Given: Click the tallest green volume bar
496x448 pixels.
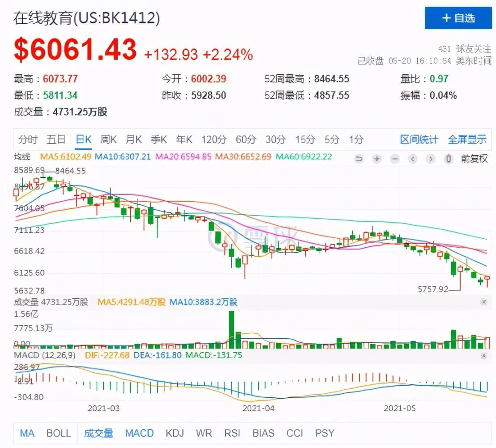Looking at the screenshot, I should point(231,330).
